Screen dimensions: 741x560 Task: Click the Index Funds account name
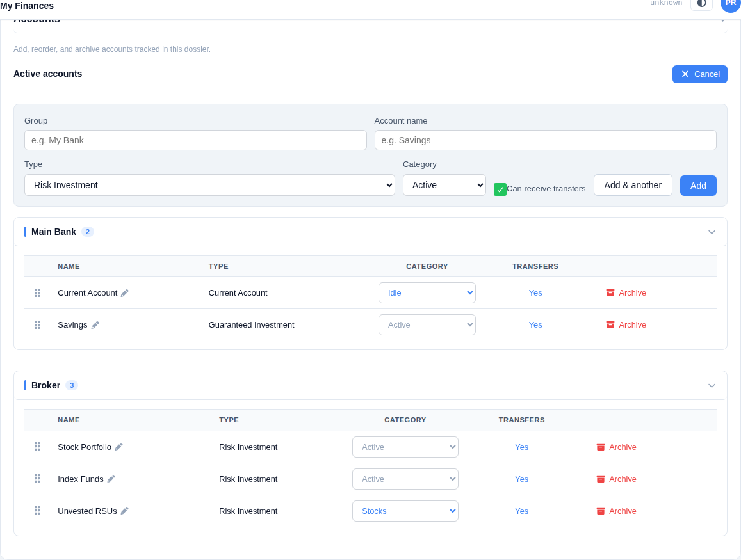[80, 479]
